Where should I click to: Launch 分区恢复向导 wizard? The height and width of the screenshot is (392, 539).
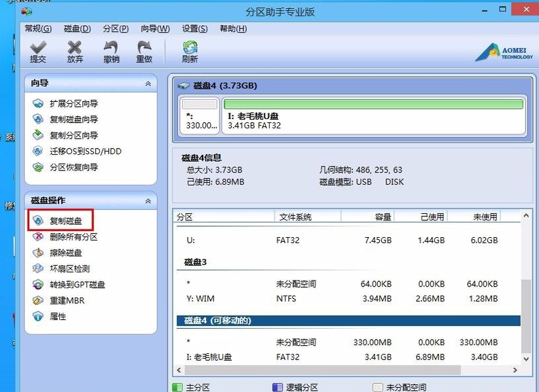65,167
